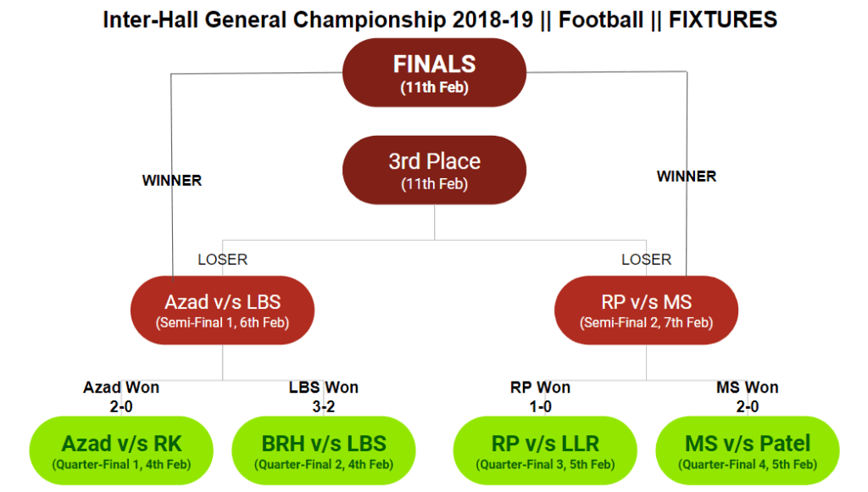
Task: Click the word 'FIXTURES' in the heading
Action: (x=723, y=20)
